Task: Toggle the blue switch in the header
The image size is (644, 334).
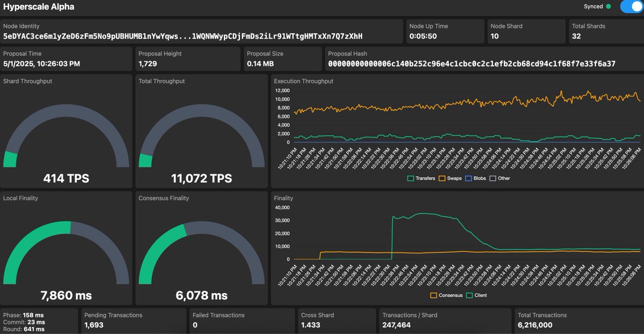Action: click(631, 6)
